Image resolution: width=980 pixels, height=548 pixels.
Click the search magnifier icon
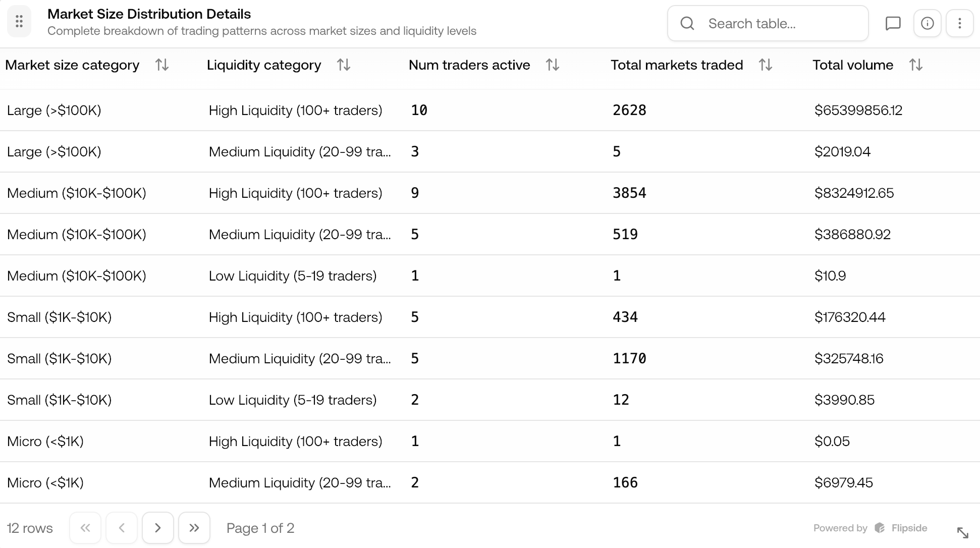pyautogui.click(x=687, y=23)
